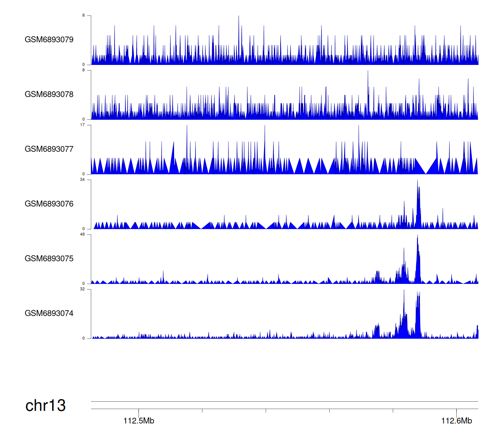
Task: Select the GSM6893076 track label
Action: click(x=49, y=204)
